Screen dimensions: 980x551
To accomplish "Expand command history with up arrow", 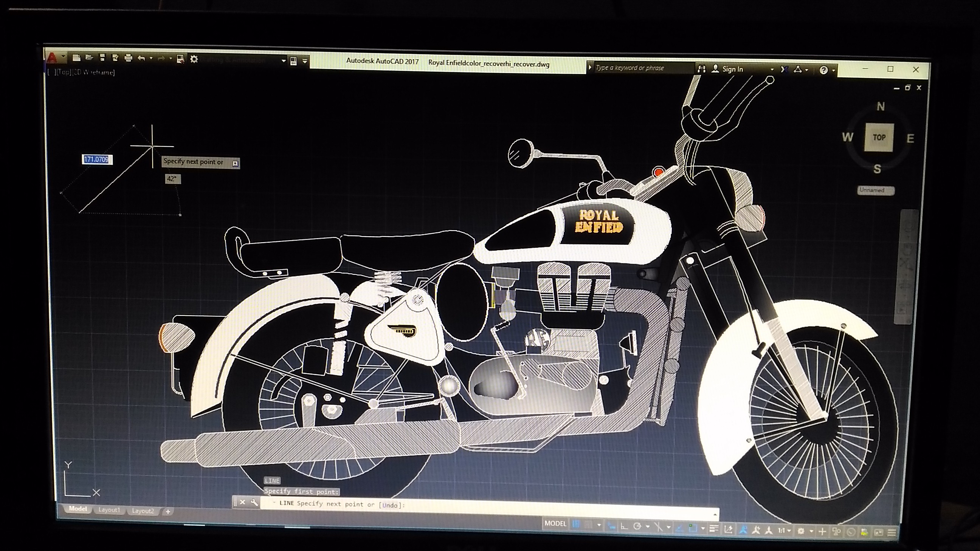I will click(715, 514).
